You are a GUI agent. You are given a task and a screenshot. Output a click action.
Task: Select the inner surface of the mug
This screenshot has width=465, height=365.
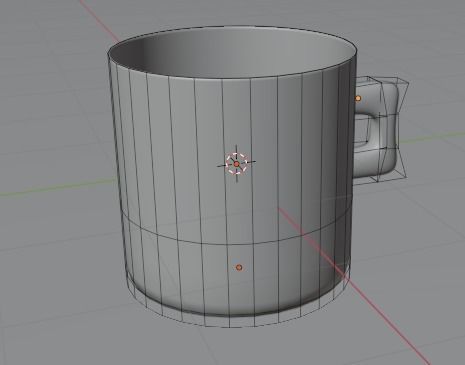(233, 53)
